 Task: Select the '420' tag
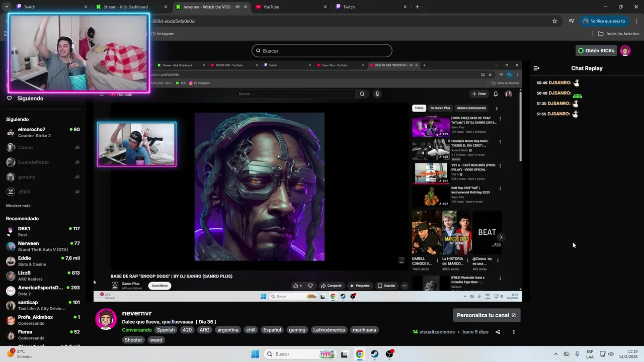coord(187,330)
